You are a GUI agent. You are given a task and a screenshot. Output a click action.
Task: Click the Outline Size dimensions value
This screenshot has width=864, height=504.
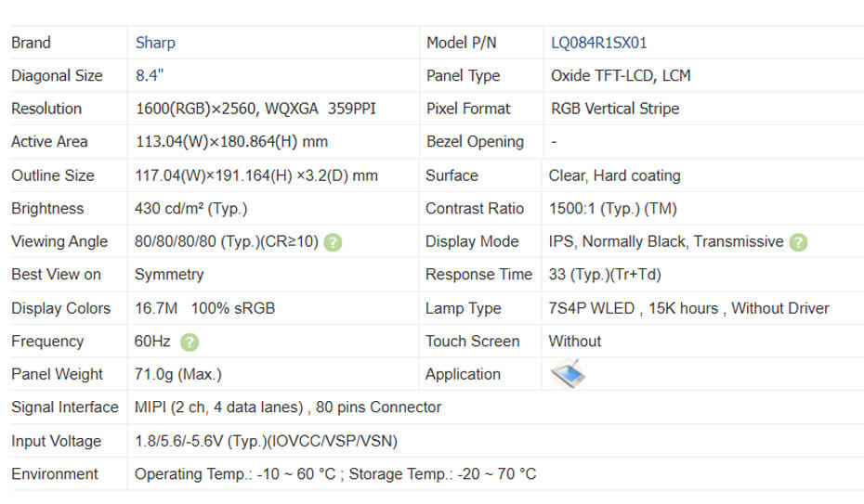point(255,175)
